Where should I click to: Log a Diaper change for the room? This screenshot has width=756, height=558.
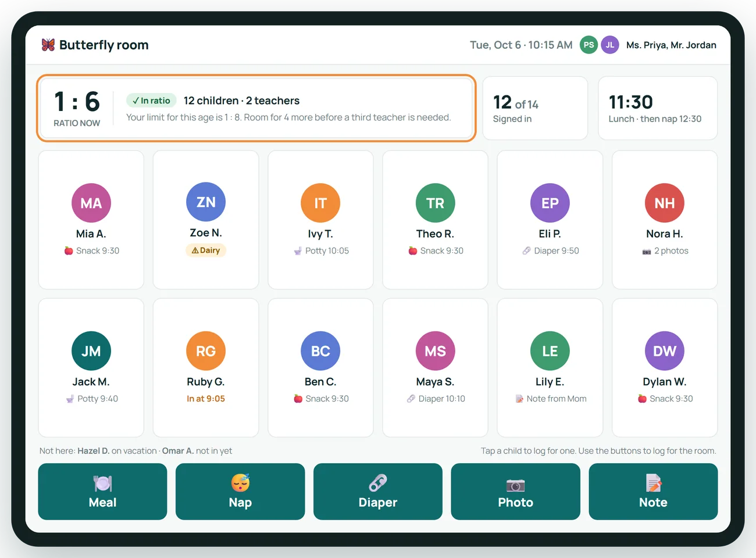click(x=378, y=492)
